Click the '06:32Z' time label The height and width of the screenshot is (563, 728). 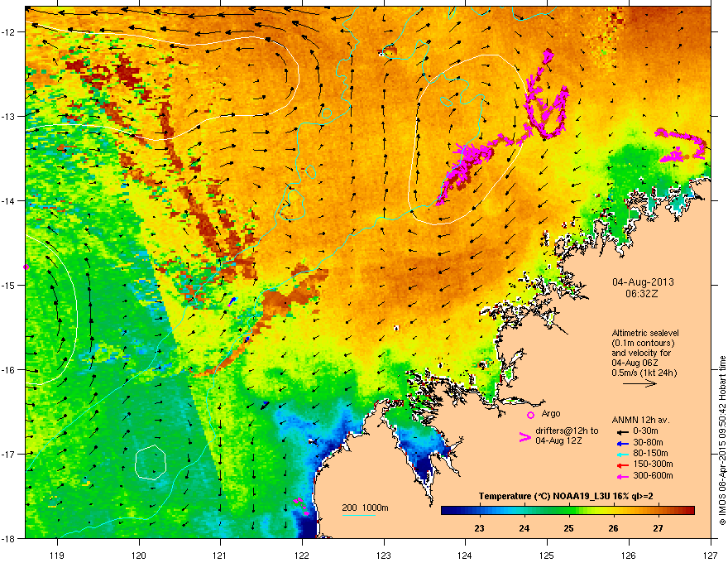coord(642,294)
